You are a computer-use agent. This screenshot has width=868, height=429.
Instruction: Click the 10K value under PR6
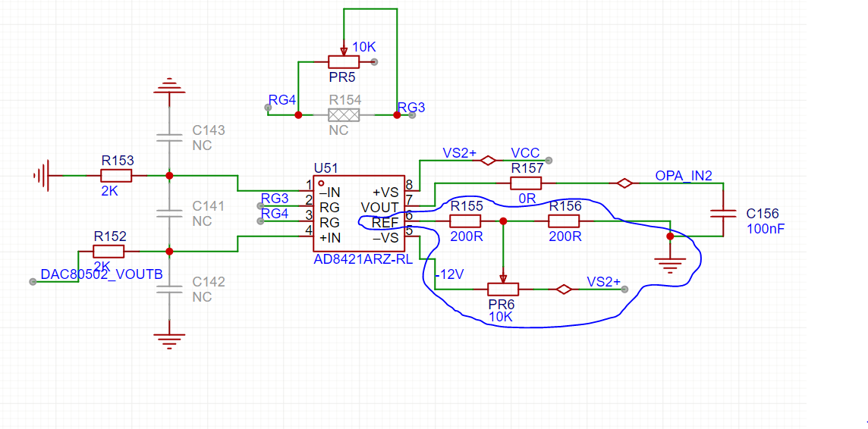click(501, 317)
